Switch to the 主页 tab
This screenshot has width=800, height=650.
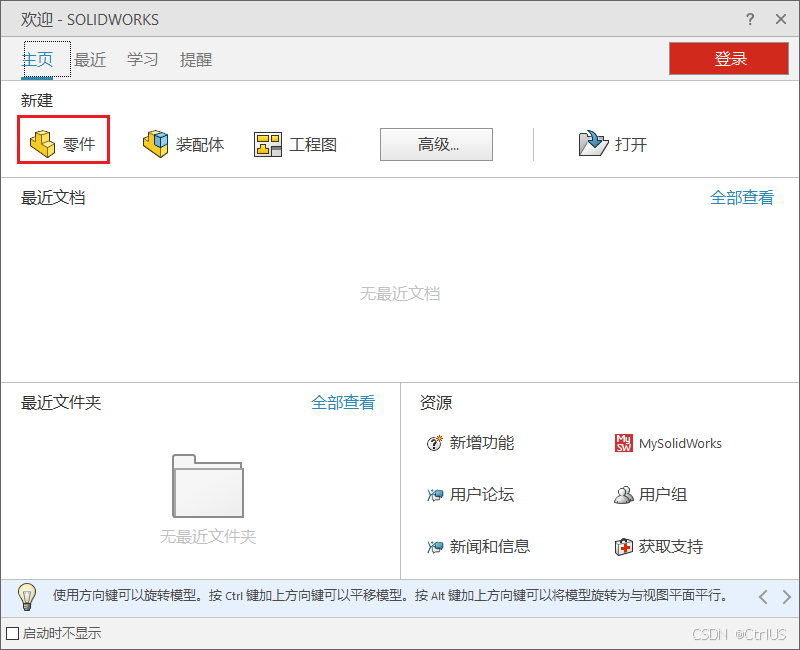tap(37, 60)
